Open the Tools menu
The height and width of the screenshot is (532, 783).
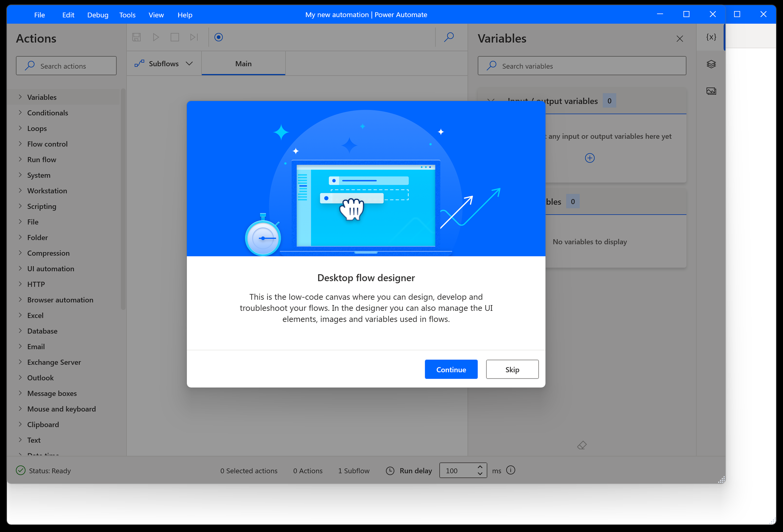coord(127,15)
